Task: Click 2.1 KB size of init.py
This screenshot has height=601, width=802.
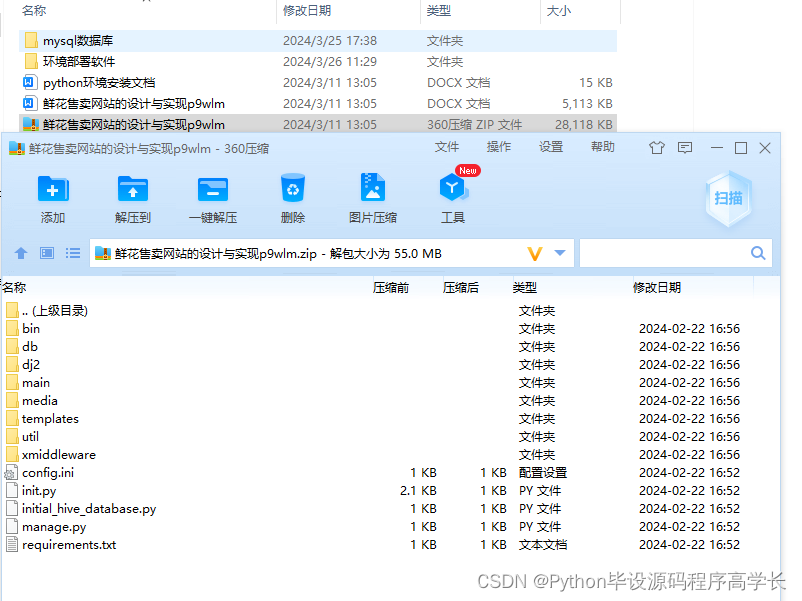Action: pos(418,491)
